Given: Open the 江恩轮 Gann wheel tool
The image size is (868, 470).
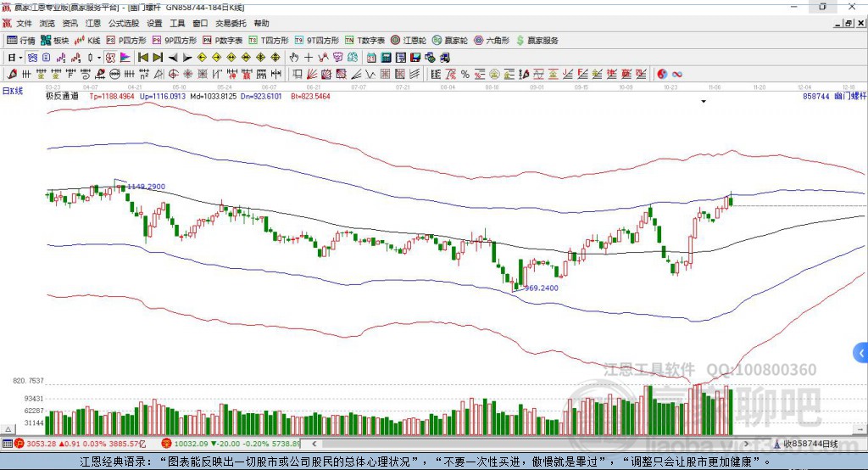Looking at the screenshot, I should point(409,40).
